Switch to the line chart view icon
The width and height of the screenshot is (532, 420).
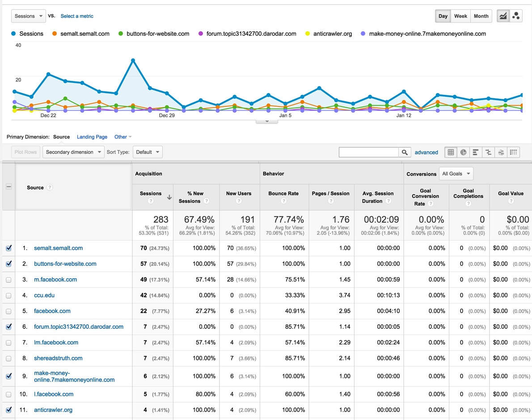tap(503, 16)
